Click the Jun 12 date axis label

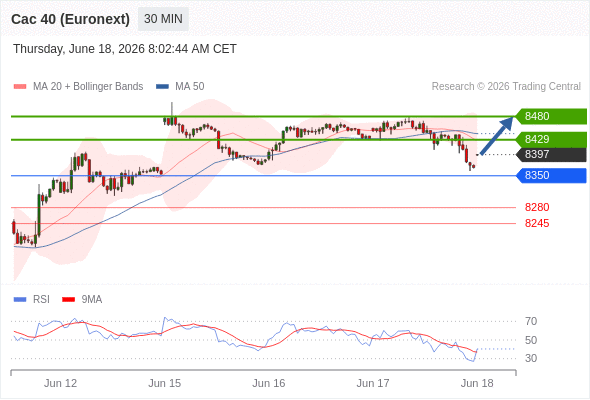pyautogui.click(x=60, y=383)
